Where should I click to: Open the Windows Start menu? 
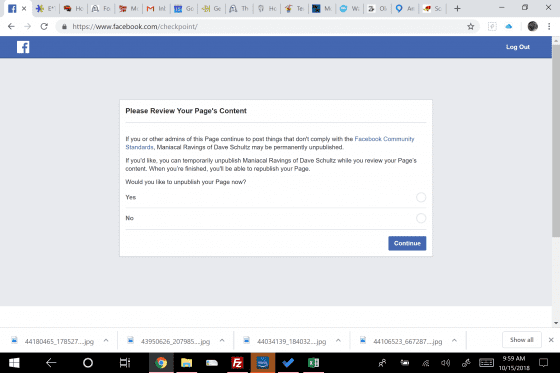tap(14, 363)
